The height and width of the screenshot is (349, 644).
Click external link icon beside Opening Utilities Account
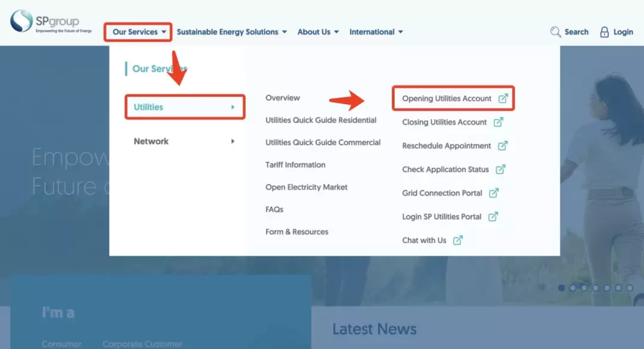click(503, 98)
